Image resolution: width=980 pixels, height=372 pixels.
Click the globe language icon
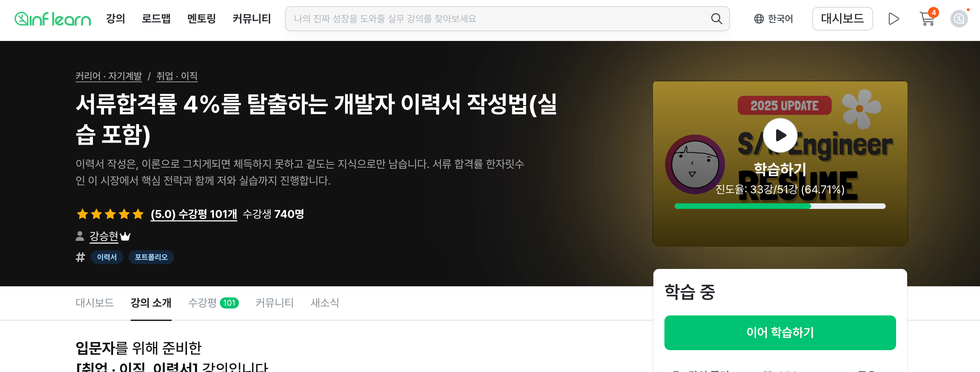pos(759,19)
